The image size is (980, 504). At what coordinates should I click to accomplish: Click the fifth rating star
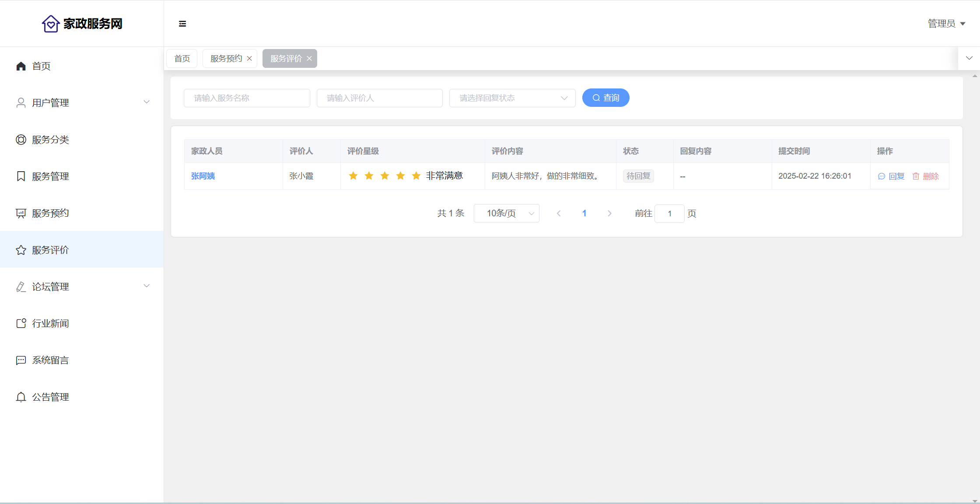pos(416,176)
